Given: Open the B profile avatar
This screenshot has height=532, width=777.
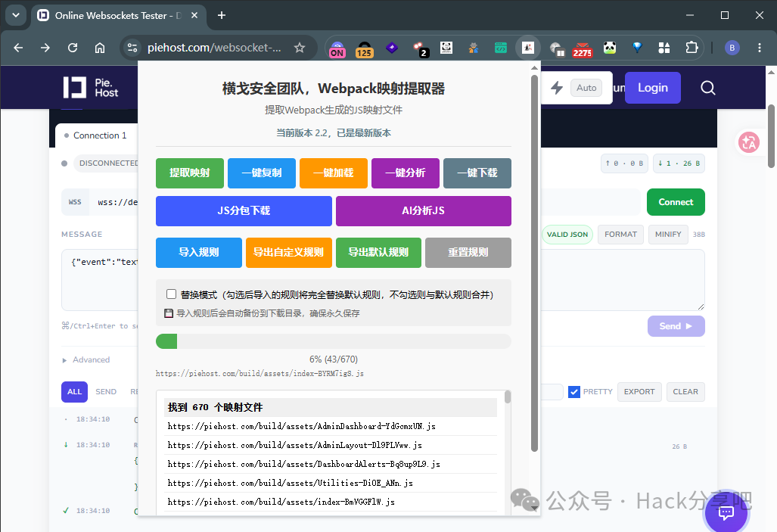Looking at the screenshot, I should (732, 48).
